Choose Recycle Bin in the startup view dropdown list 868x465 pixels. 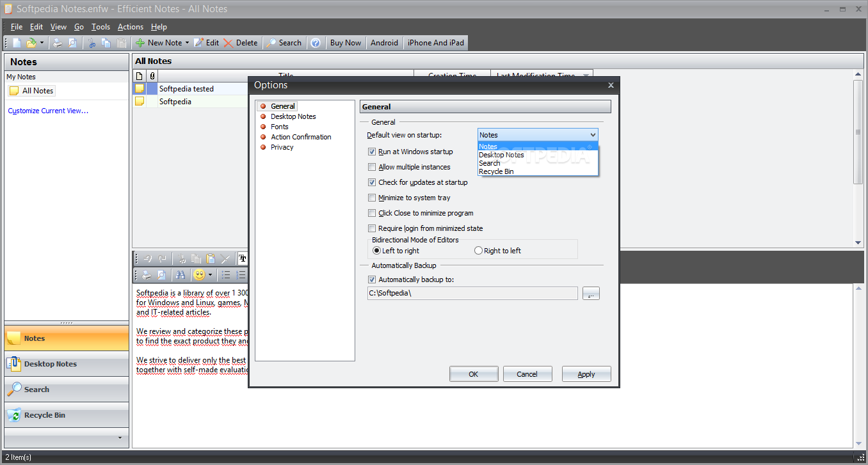coord(538,171)
